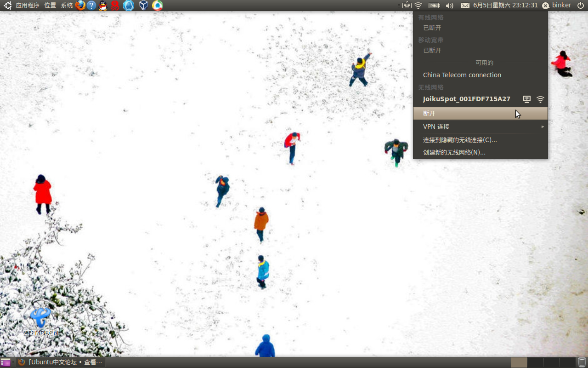Switch to the Ubuntu中文论坛 Firefox window
The height and width of the screenshot is (368, 588).
click(60, 362)
